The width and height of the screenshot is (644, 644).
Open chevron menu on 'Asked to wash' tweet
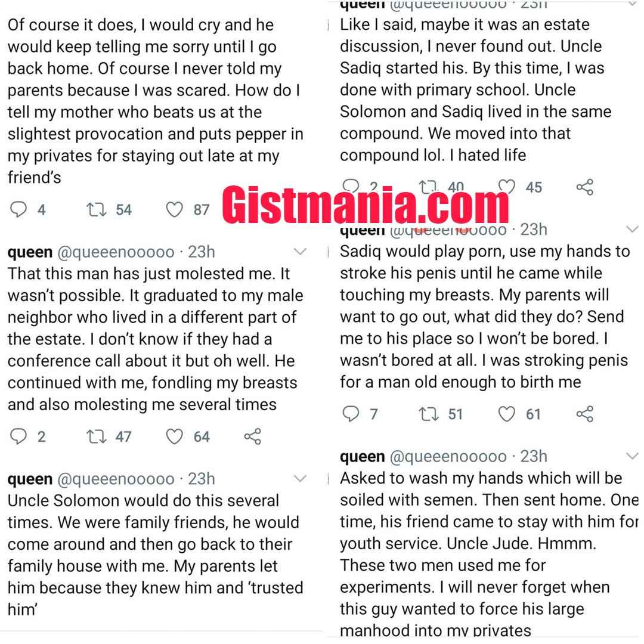(x=632, y=456)
